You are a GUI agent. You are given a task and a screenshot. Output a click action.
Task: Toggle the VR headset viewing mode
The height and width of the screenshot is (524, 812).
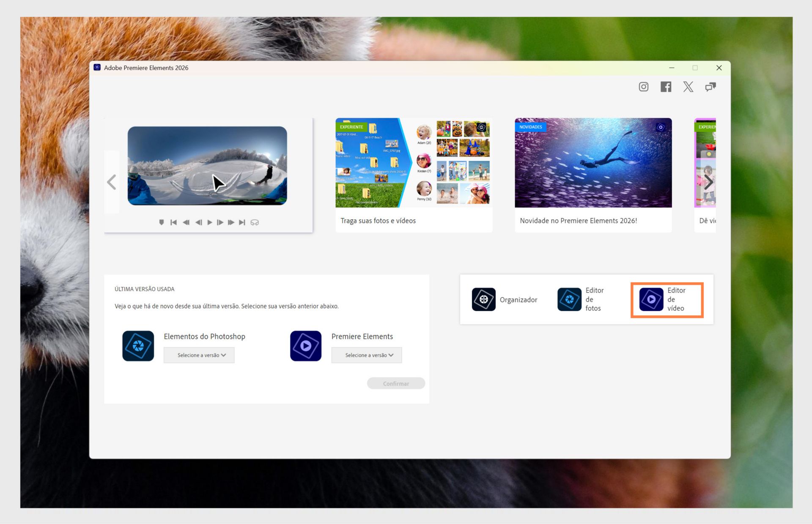pos(255,222)
